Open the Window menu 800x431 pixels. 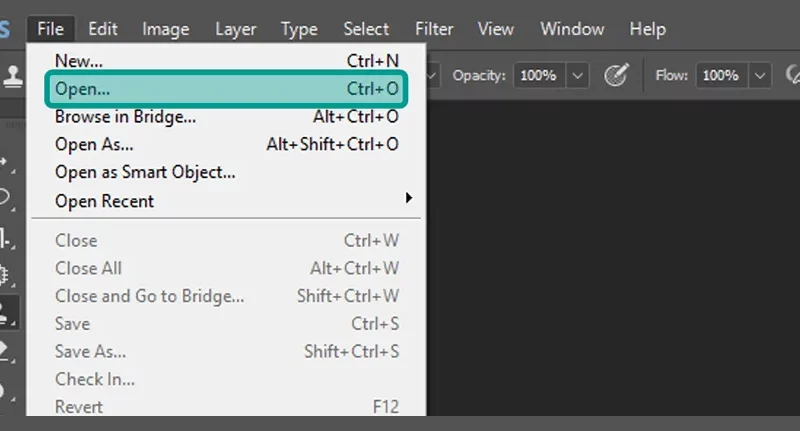[x=572, y=29]
